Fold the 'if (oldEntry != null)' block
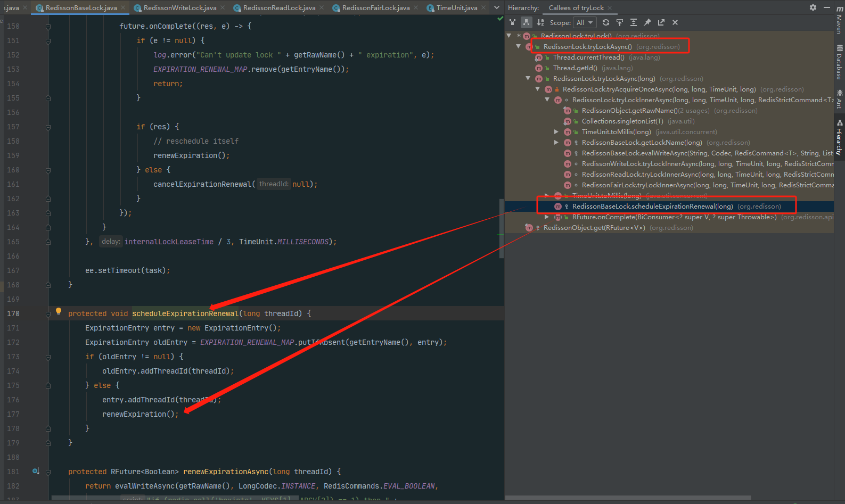Viewport: 845px width, 504px height. point(48,357)
